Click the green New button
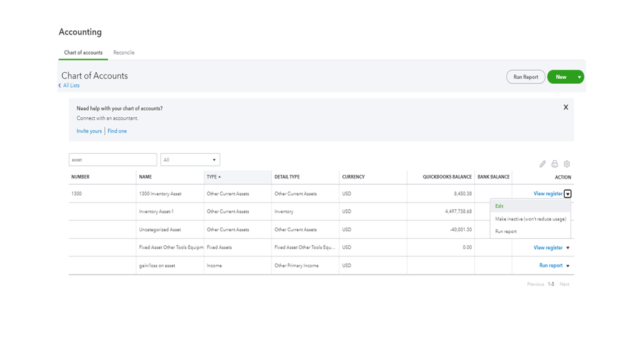 point(561,77)
